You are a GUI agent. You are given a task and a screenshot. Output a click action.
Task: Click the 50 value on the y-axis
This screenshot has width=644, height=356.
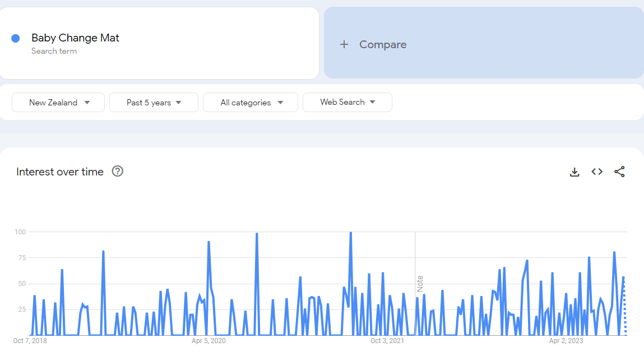pyautogui.click(x=22, y=284)
